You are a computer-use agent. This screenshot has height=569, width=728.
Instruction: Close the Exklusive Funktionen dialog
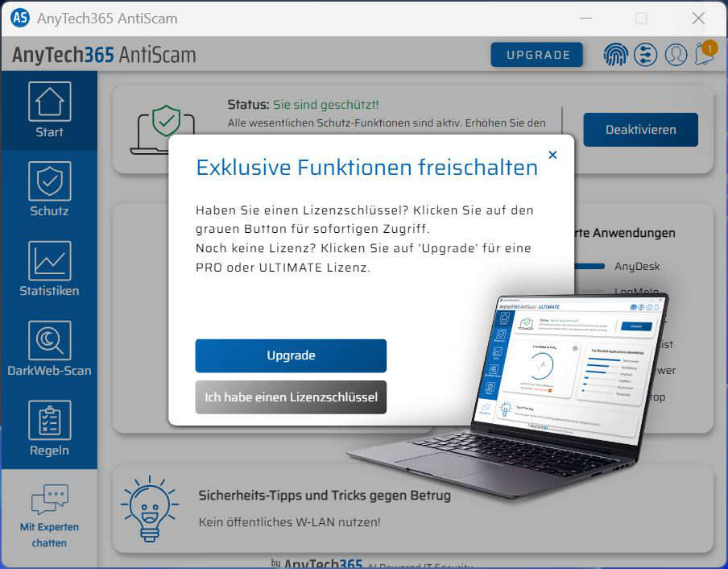pyautogui.click(x=552, y=155)
